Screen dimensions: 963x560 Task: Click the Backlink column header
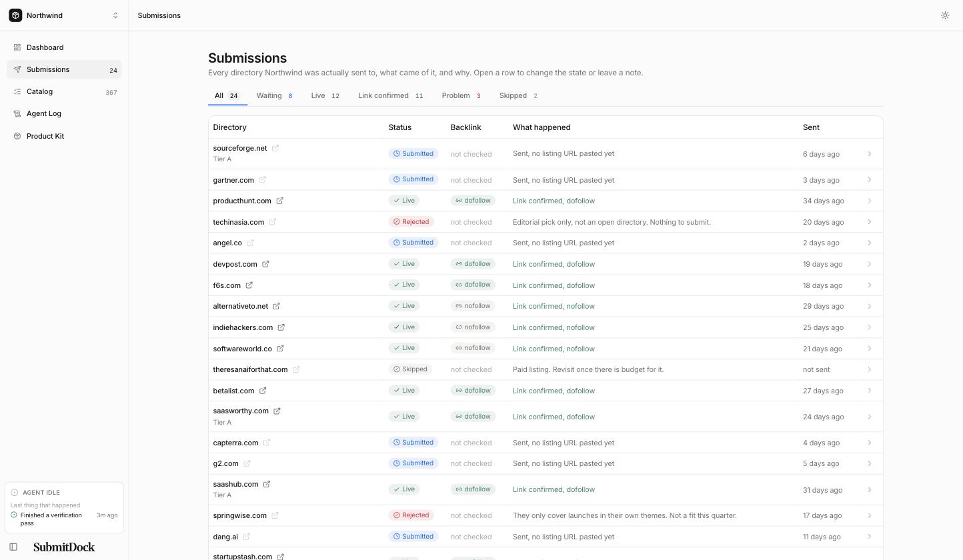pyautogui.click(x=465, y=127)
